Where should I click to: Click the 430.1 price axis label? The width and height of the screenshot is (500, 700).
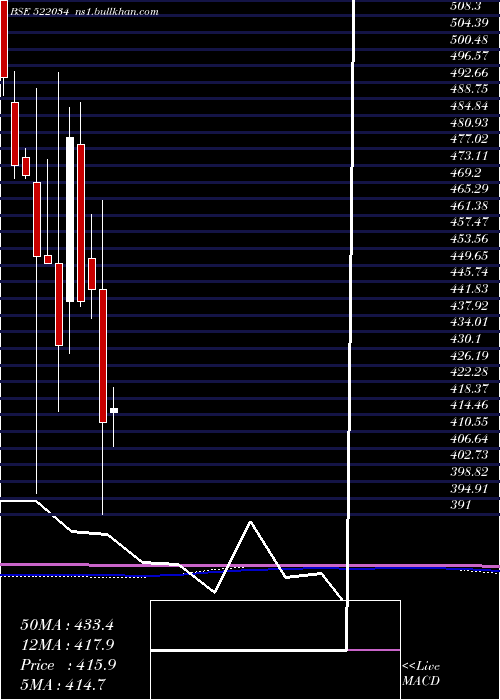(x=466, y=338)
